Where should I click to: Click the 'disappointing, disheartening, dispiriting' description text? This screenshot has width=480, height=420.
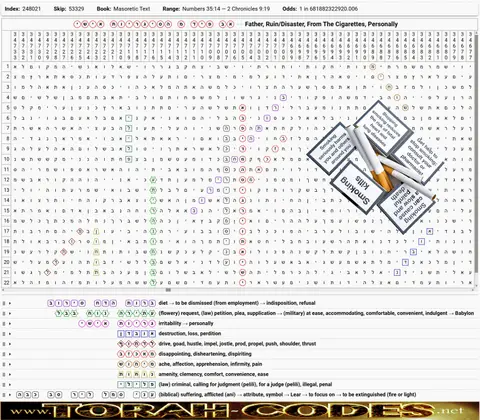pos(205,354)
